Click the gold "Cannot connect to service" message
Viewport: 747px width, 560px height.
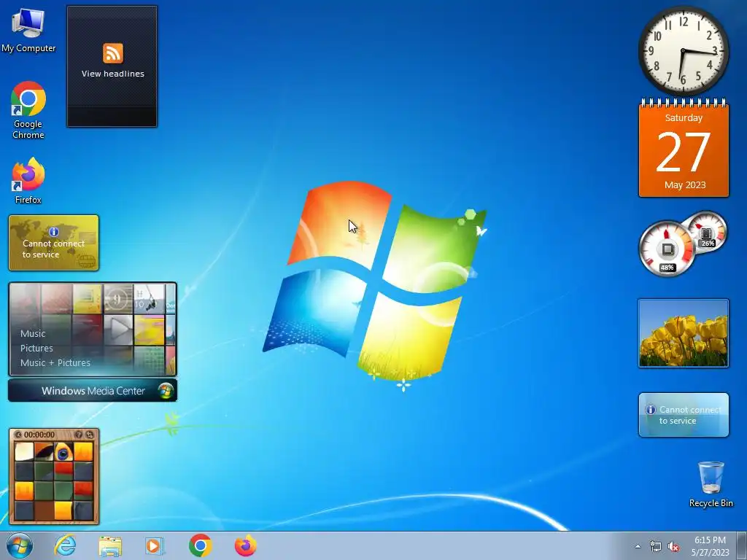coord(53,249)
